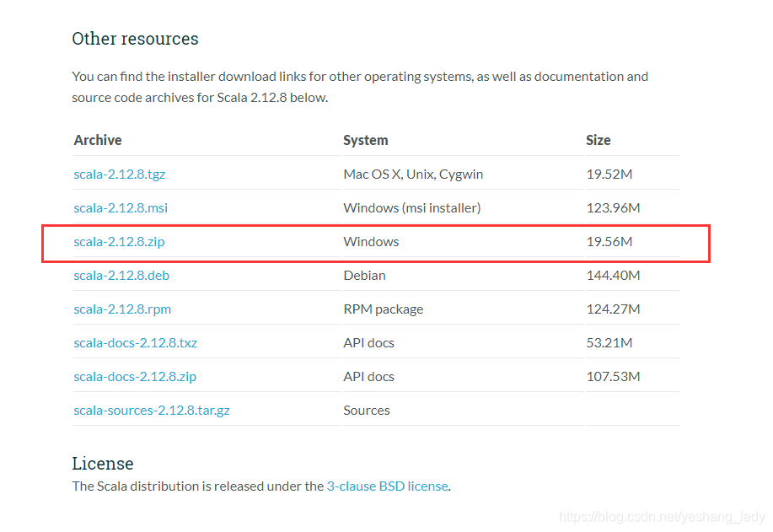Click the 'License' heading
Viewport: 773px width, 532px height.
[103, 464]
